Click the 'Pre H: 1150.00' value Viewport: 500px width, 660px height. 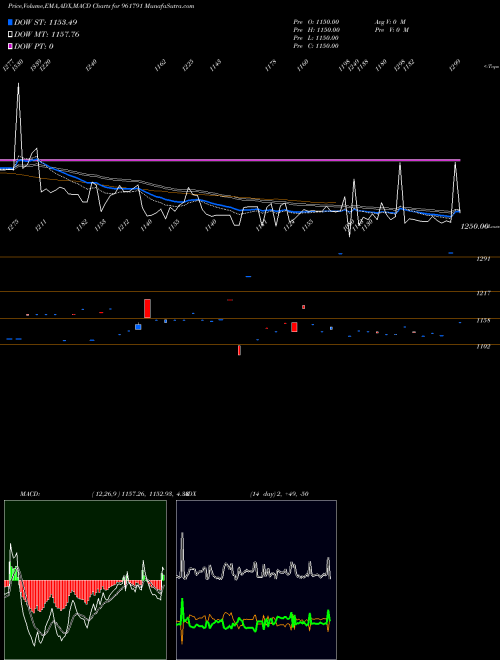[x=316, y=30]
